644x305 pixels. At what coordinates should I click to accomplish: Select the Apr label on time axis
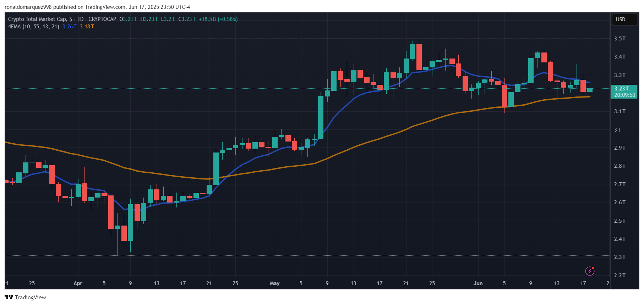point(78,283)
